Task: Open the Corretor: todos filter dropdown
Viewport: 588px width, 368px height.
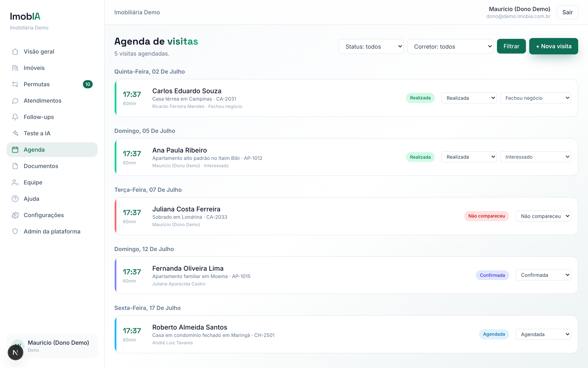Action: [x=450, y=46]
